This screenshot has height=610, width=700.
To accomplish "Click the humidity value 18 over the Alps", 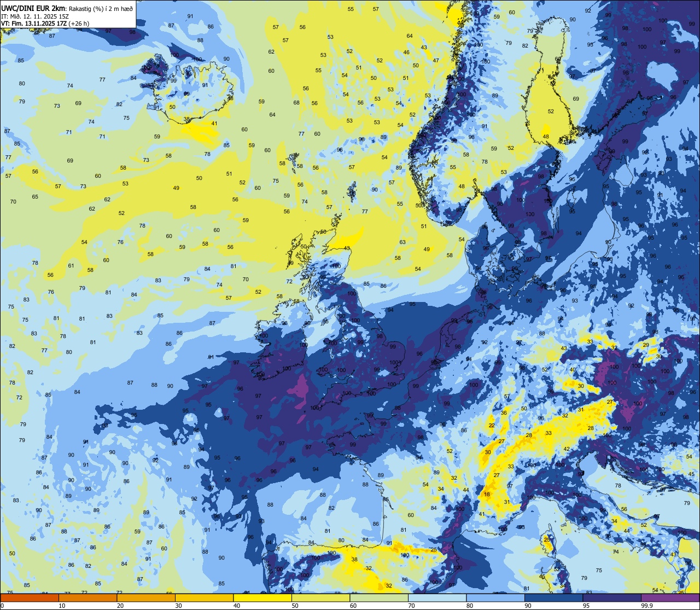I will coord(487,494).
